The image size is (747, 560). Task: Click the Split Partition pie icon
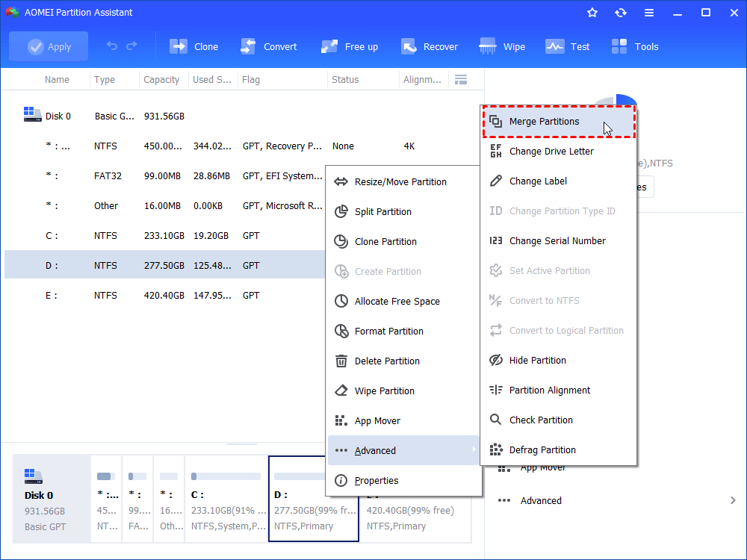[x=341, y=211]
